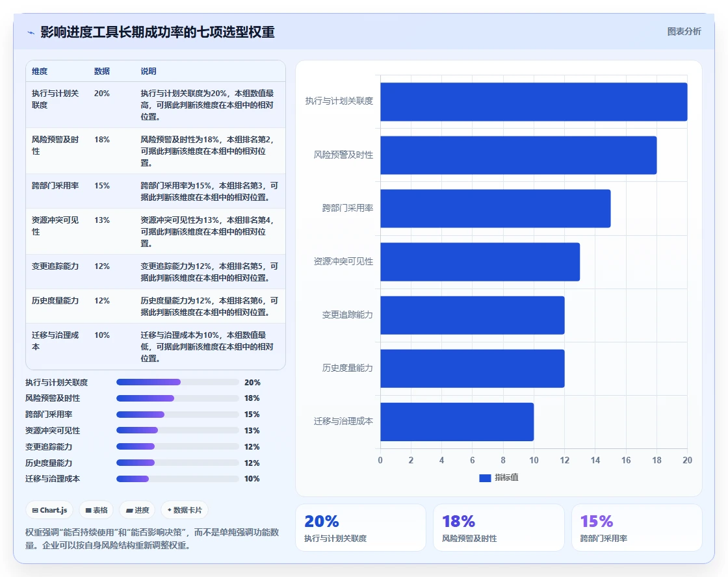Click the 表格 tag chip
The width and height of the screenshot is (728, 577).
[x=96, y=510]
